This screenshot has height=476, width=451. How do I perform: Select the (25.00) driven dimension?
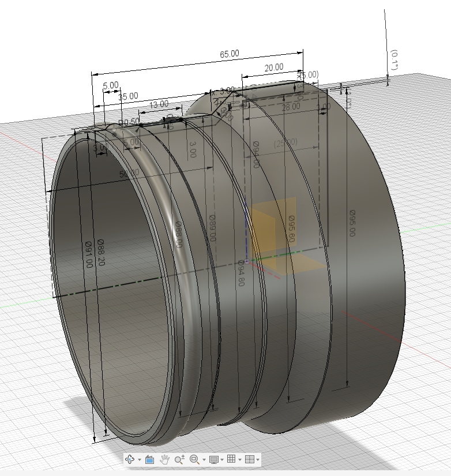coord(285,143)
